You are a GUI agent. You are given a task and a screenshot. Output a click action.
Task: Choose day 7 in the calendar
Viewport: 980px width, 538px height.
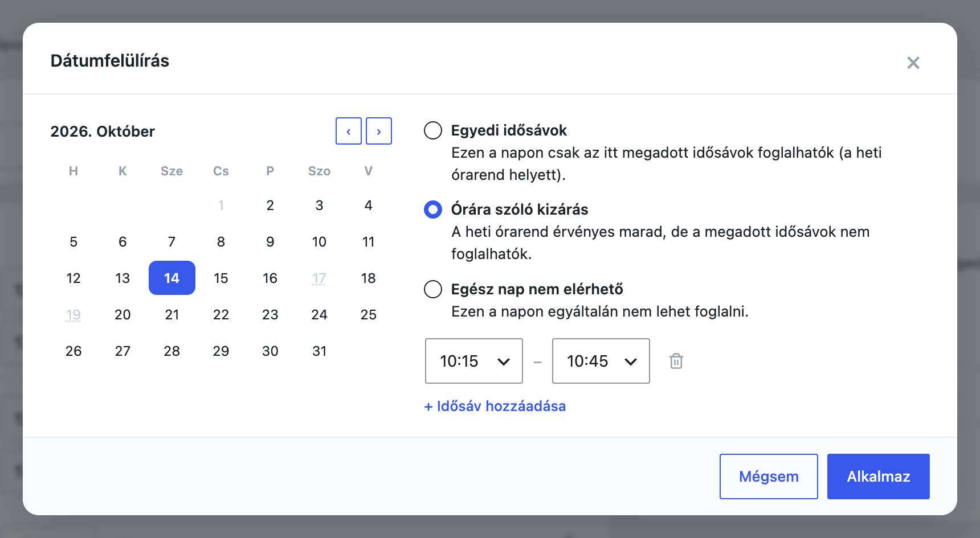click(172, 241)
